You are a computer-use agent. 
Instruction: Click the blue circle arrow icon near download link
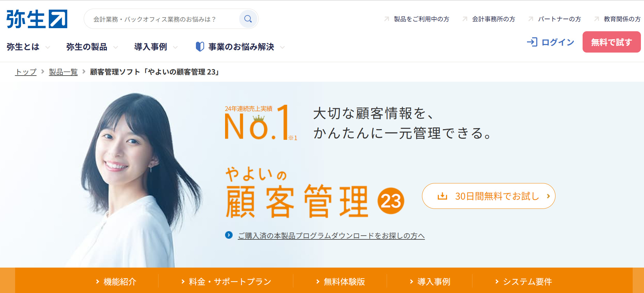point(229,235)
